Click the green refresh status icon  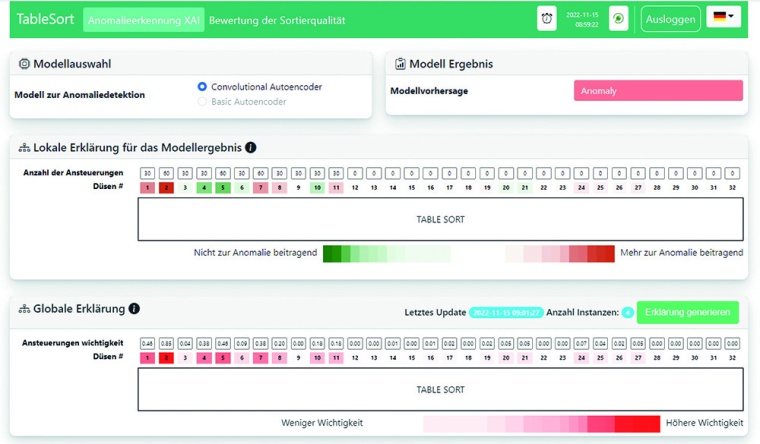click(x=618, y=19)
